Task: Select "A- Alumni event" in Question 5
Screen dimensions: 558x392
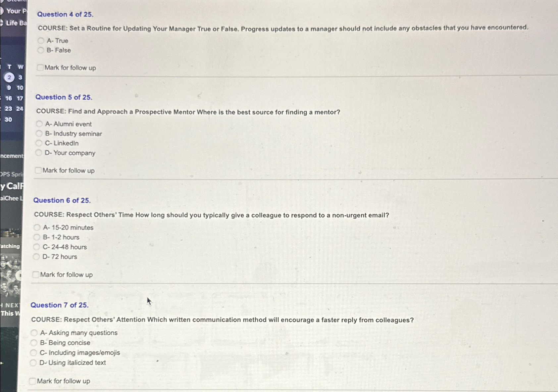Action: pyautogui.click(x=39, y=124)
